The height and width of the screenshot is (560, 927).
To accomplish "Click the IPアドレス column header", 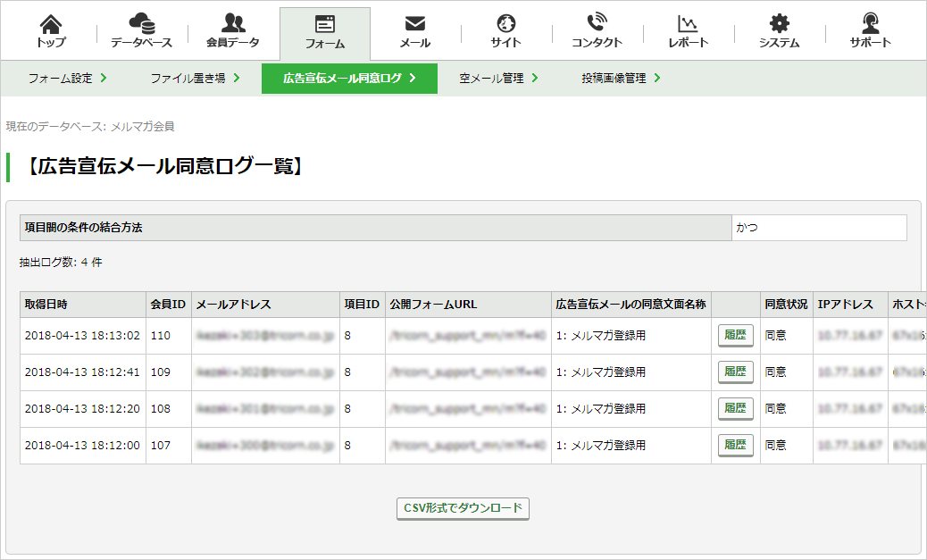I will 850,305.
